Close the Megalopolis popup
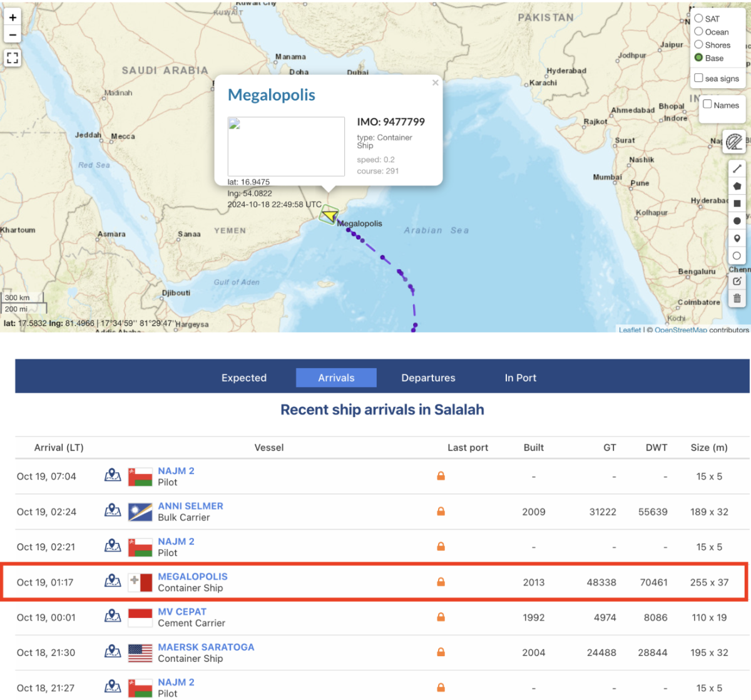751x700 pixels. (435, 83)
